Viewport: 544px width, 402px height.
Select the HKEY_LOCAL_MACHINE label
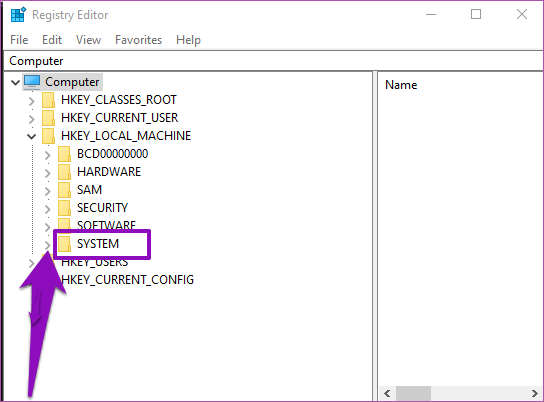click(x=126, y=136)
